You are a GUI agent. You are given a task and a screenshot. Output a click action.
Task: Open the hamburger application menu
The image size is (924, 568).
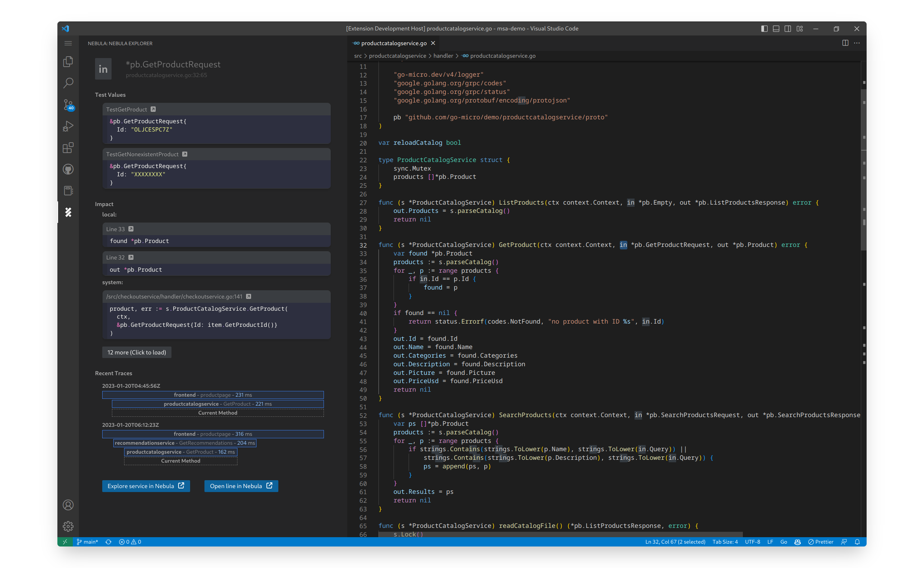tap(68, 43)
